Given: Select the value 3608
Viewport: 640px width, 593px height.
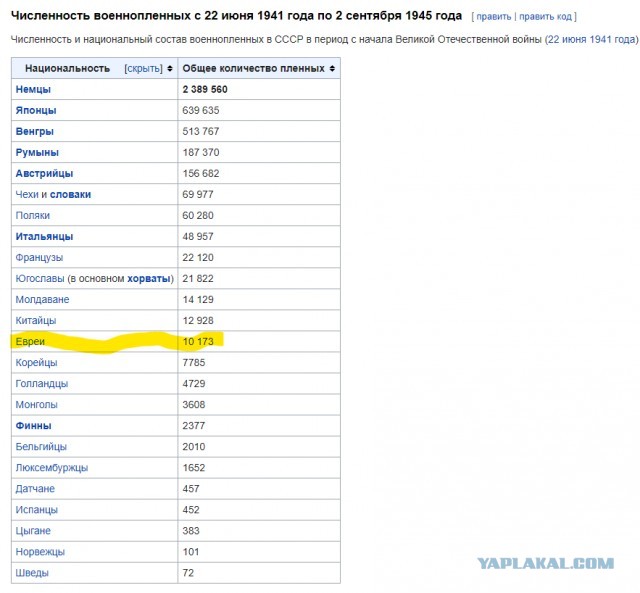Looking at the screenshot, I should (x=194, y=405).
